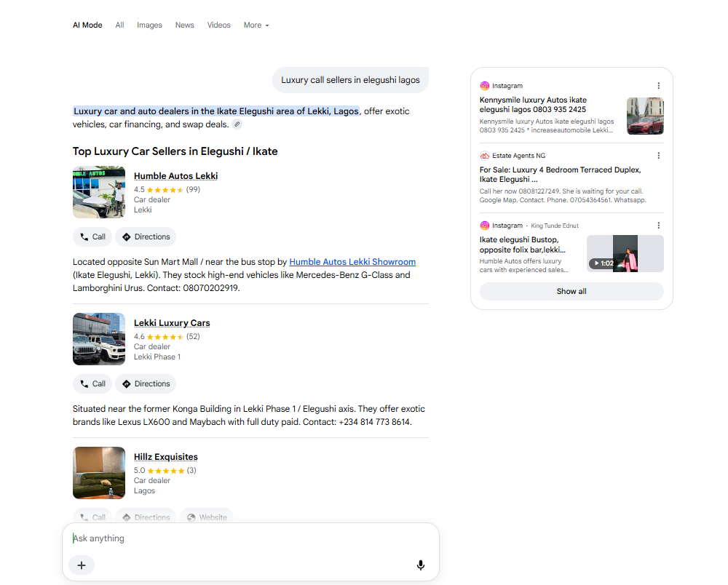Open the Hillz Exquisites listing title
This screenshot has height=585, width=728.
[166, 457]
